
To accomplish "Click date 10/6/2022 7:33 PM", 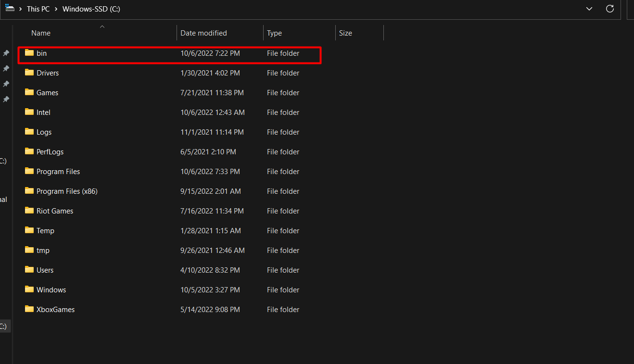I will [210, 172].
